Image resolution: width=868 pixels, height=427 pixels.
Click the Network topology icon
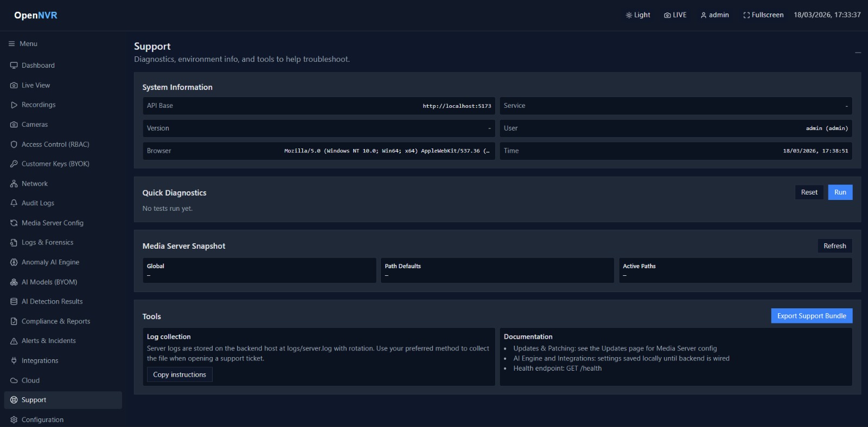pyautogui.click(x=14, y=184)
